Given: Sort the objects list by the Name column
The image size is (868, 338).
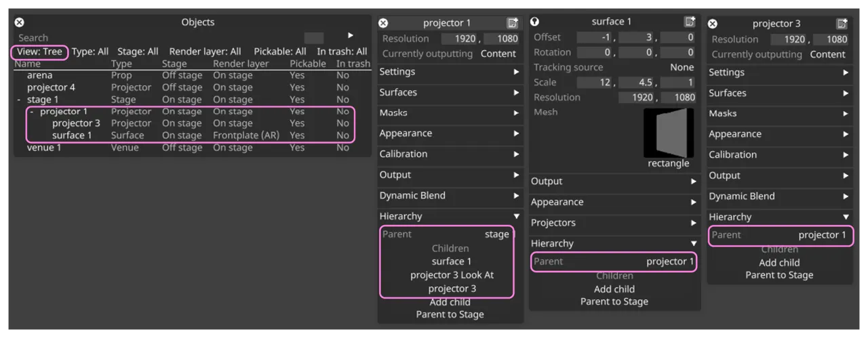Looking at the screenshot, I should (28, 64).
